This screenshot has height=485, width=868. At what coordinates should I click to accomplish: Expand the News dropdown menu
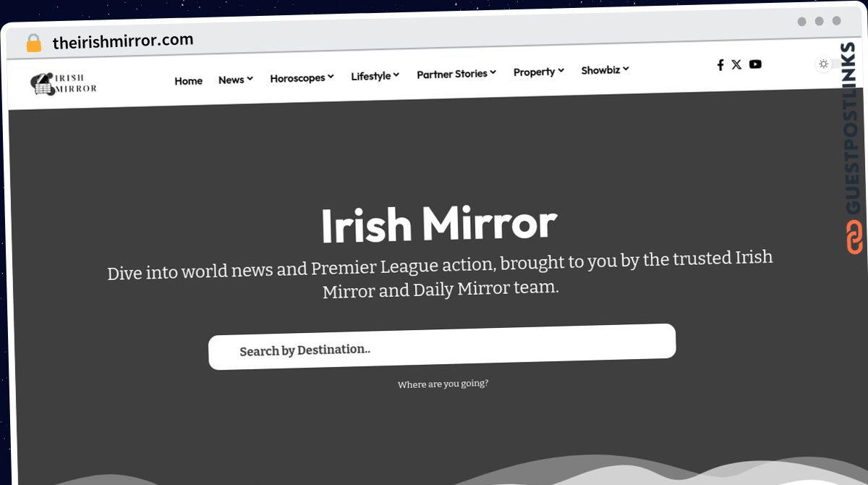[236, 80]
